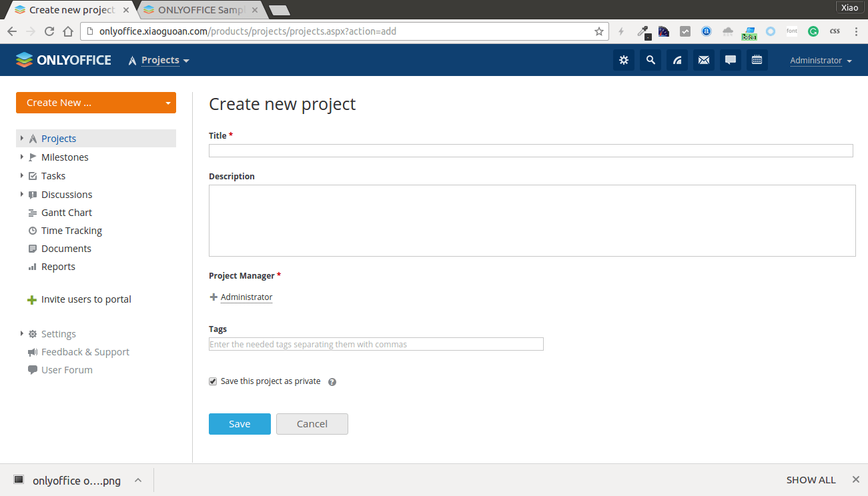Open the feed icon in header

point(677,60)
